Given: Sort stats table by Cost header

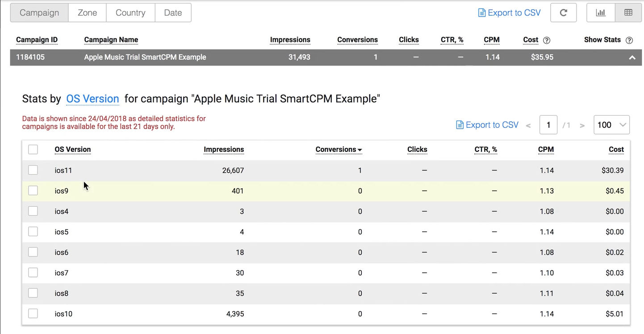Looking at the screenshot, I should point(616,150).
